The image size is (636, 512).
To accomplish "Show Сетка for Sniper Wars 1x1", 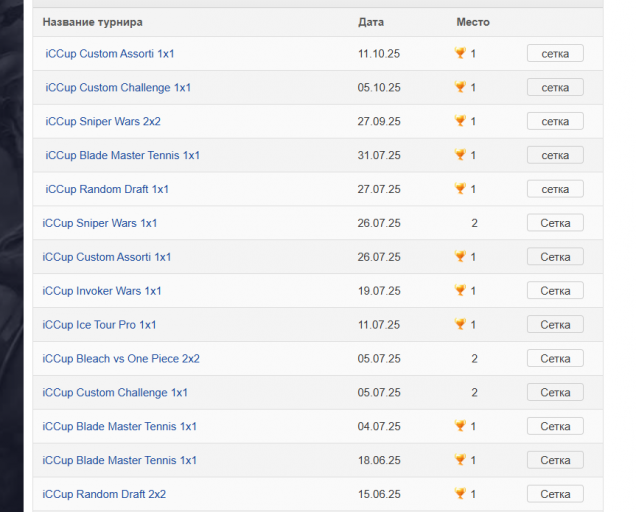I will 555,223.
